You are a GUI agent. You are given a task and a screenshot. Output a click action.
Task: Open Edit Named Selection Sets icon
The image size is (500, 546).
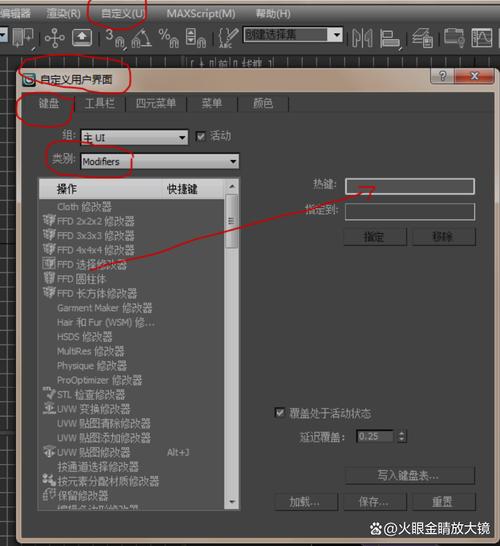tap(228, 38)
